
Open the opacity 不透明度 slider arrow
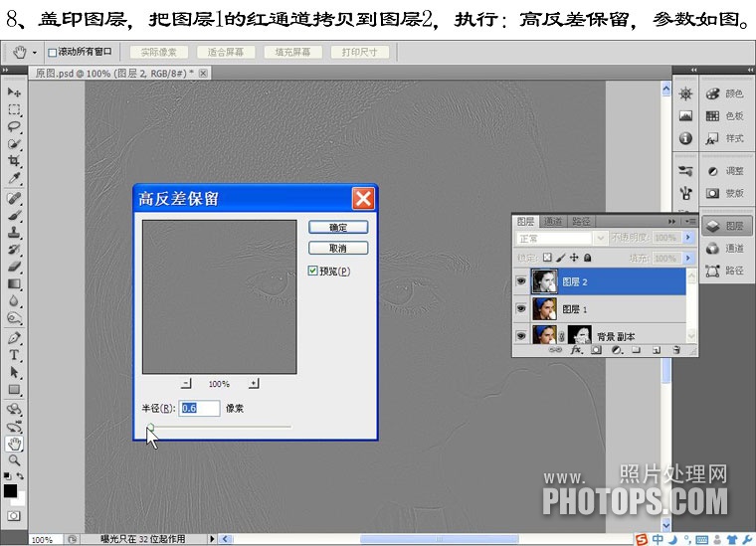click(x=688, y=237)
